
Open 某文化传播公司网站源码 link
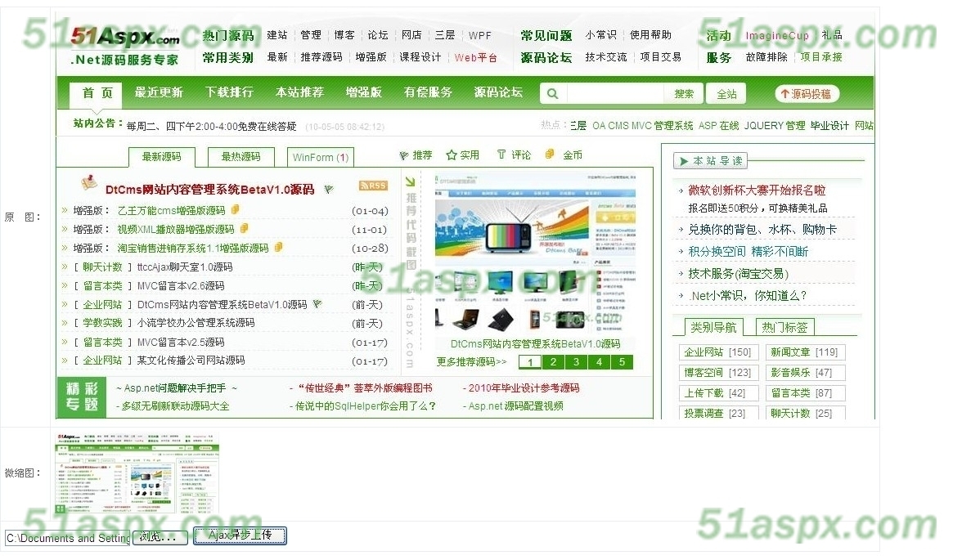(191, 361)
